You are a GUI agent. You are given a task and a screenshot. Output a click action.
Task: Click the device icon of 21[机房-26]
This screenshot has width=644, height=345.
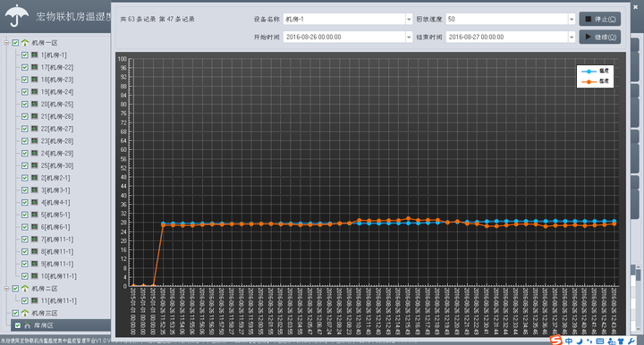[35, 116]
